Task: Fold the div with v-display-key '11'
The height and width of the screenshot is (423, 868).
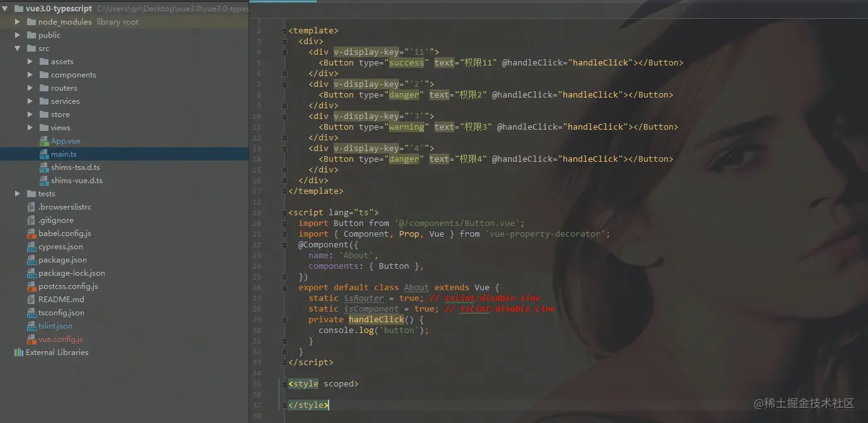Action: (x=285, y=52)
